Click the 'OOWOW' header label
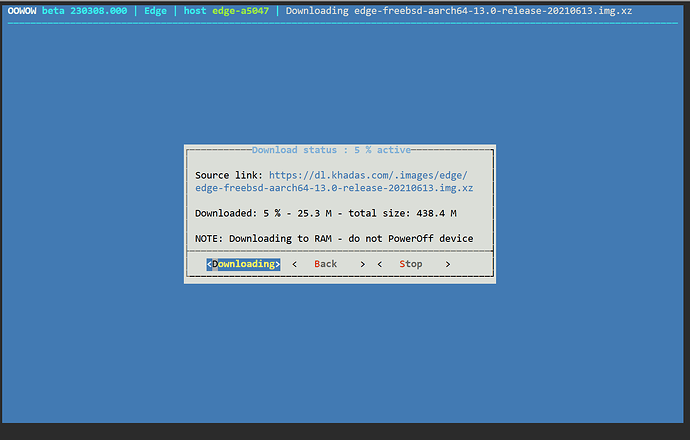This screenshot has width=690, height=440. (x=22, y=11)
